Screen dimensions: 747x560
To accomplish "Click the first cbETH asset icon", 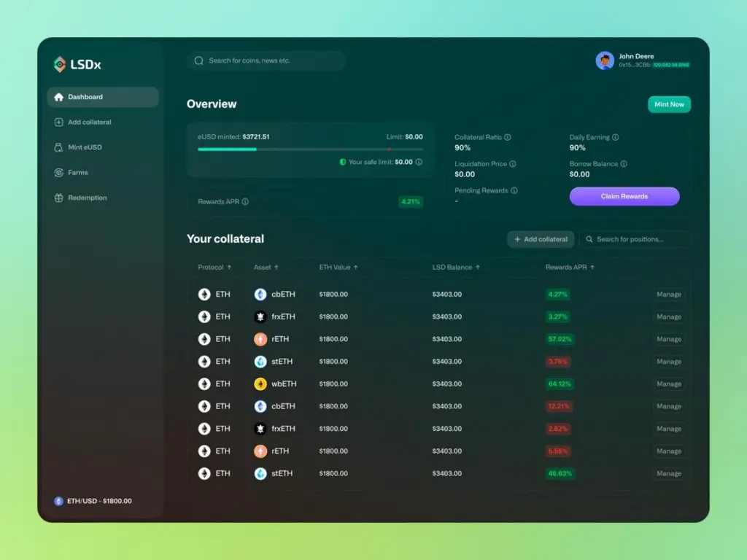I will 260,295.
